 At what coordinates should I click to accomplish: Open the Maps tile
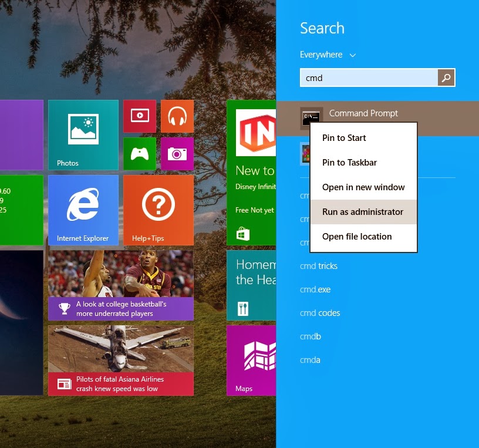(x=251, y=361)
